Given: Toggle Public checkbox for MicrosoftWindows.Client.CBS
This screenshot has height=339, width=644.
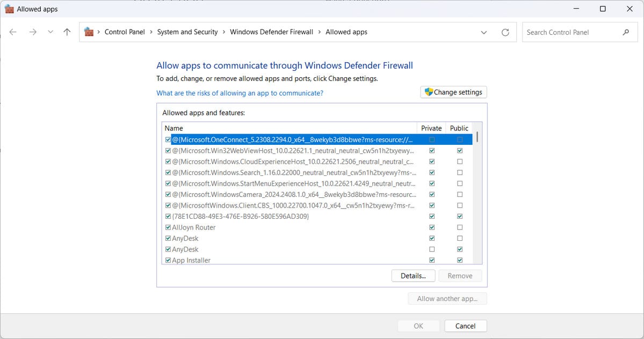Looking at the screenshot, I should [460, 205].
